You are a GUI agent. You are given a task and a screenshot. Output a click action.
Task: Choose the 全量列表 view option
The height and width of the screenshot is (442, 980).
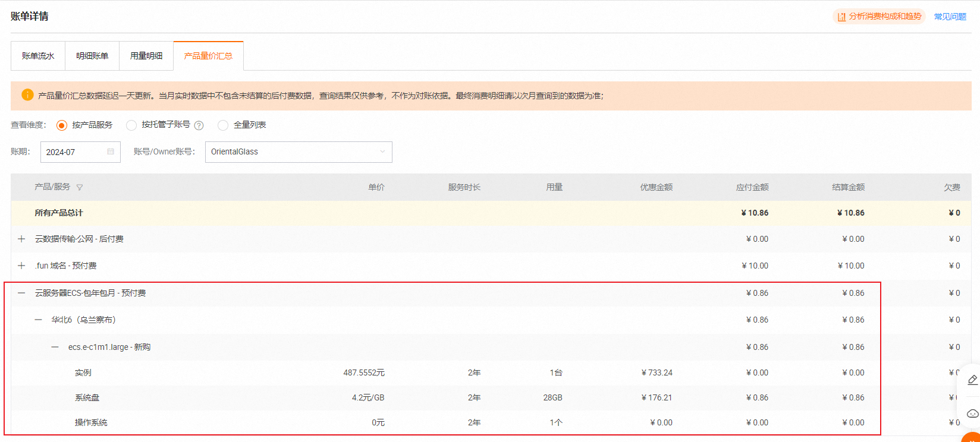tap(223, 125)
